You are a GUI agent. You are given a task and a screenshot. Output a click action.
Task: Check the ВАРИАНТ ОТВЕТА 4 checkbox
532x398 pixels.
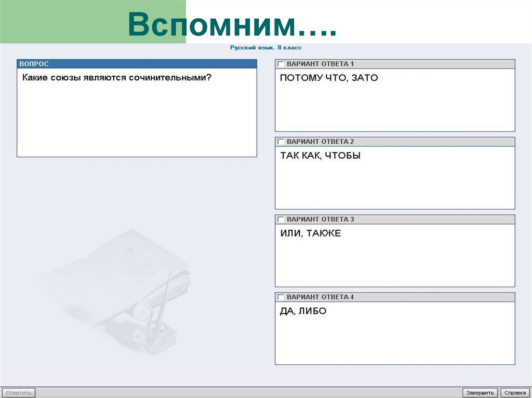click(281, 297)
